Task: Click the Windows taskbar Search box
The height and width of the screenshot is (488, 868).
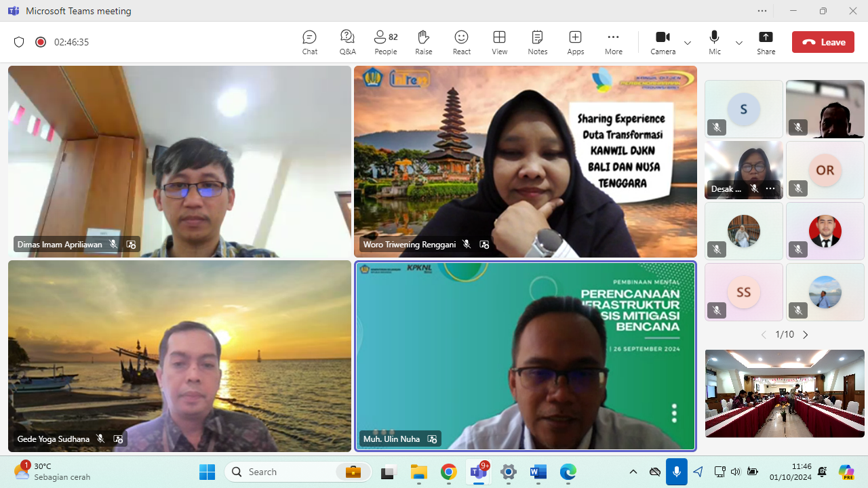Action: click(x=285, y=472)
